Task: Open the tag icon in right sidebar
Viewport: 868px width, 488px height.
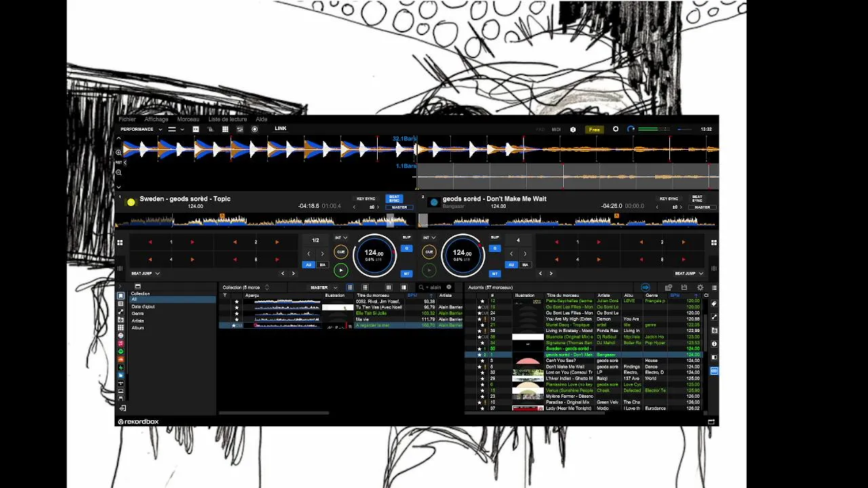Action: coord(714,304)
